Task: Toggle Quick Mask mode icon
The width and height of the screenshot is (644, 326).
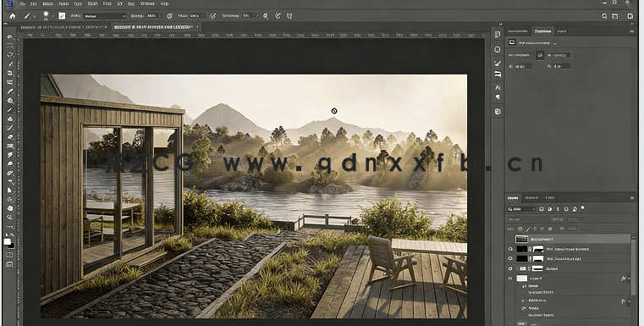Action: tap(10, 255)
